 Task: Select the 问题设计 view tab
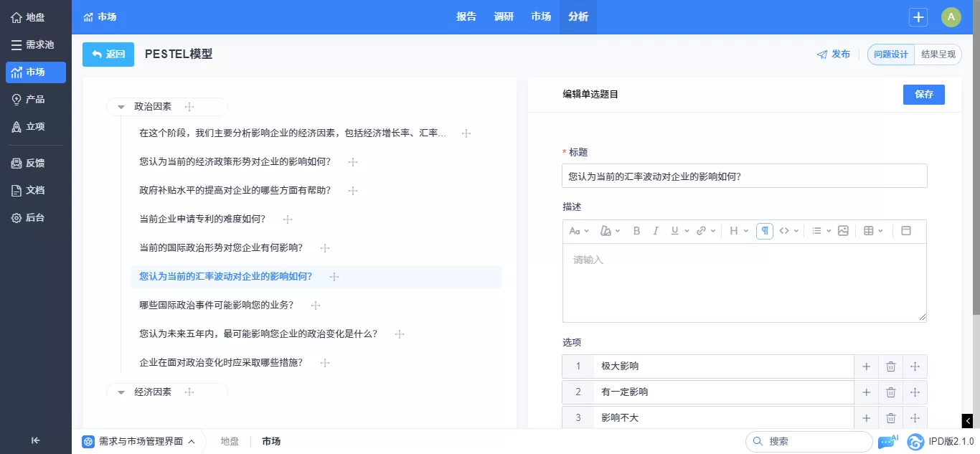click(x=891, y=55)
